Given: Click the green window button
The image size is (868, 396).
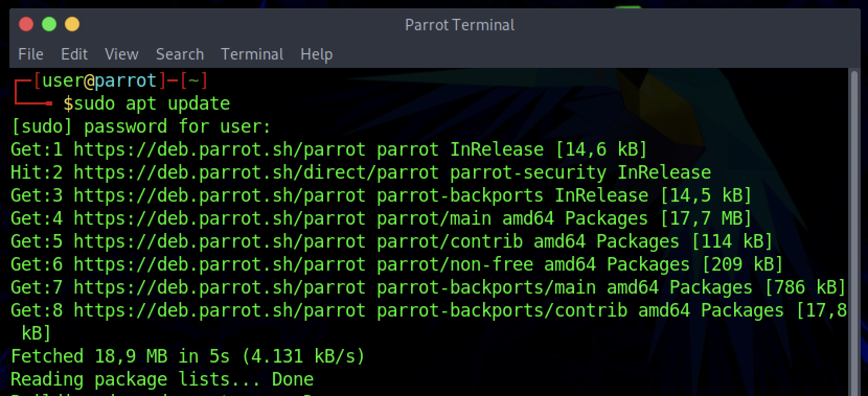Looking at the screenshot, I should [49, 25].
